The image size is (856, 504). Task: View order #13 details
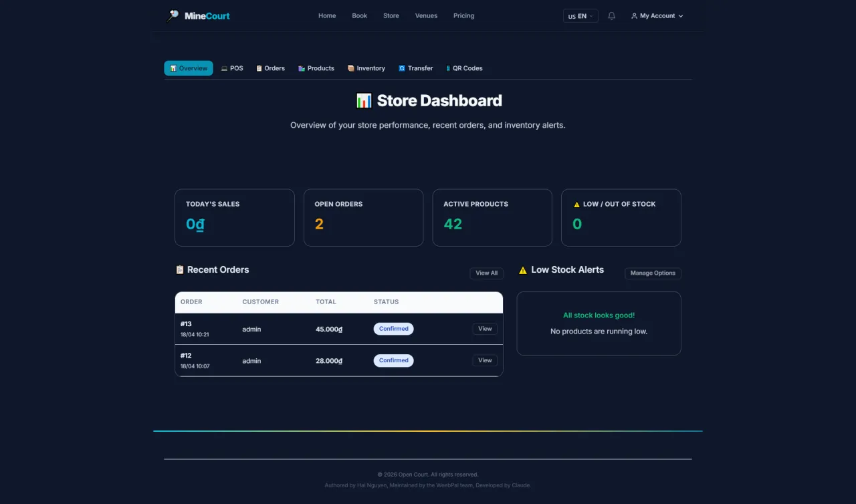coord(485,329)
